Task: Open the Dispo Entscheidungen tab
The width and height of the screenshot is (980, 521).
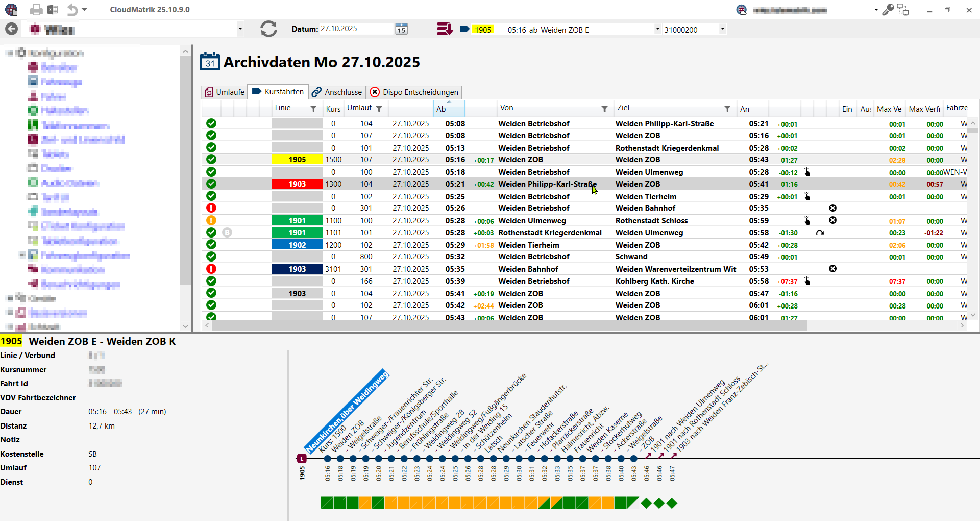Action: click(x=414, y=92)
